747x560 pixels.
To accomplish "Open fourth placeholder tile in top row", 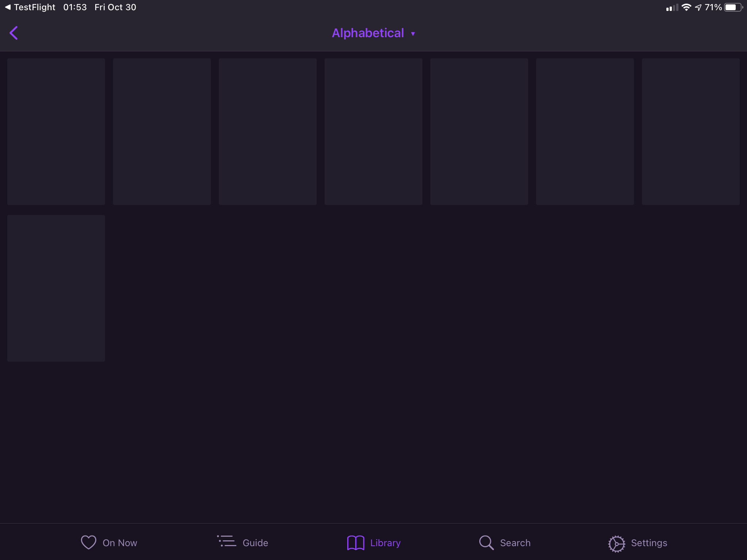I will coord(373,132).
